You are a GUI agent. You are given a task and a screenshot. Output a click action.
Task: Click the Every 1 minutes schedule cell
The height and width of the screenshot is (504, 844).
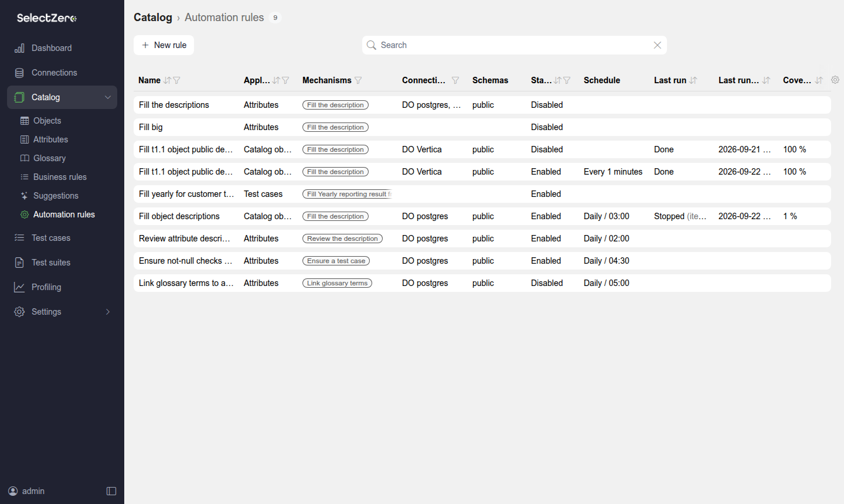(x=613, y=172)
